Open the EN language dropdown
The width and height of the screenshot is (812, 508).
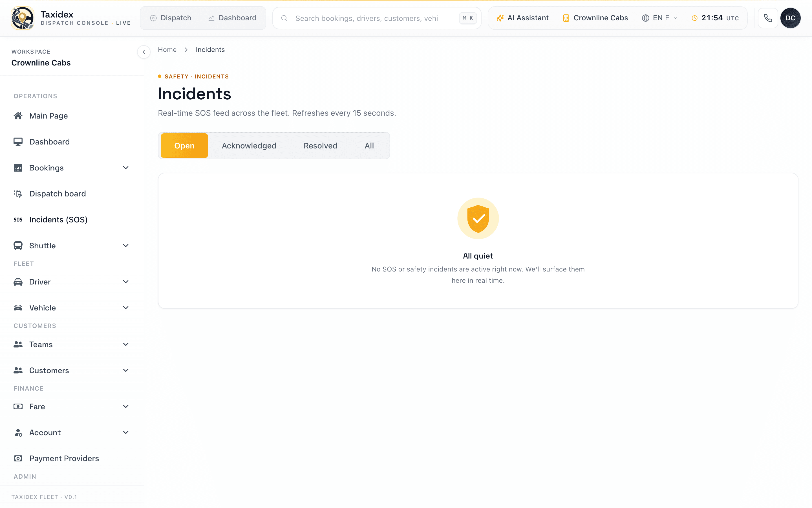click(659, 18)
